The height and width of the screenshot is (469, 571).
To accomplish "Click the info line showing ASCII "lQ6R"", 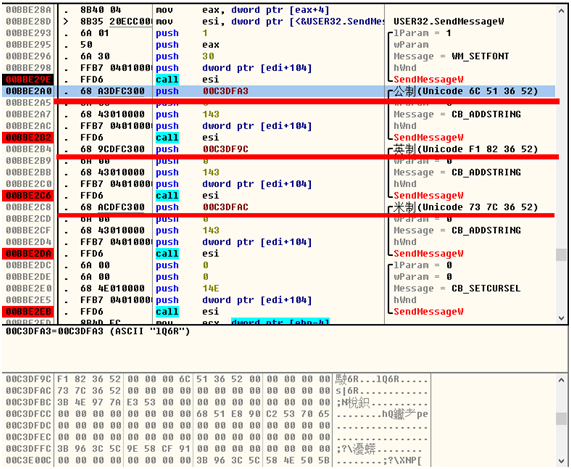I will click(x=98, y=332).
